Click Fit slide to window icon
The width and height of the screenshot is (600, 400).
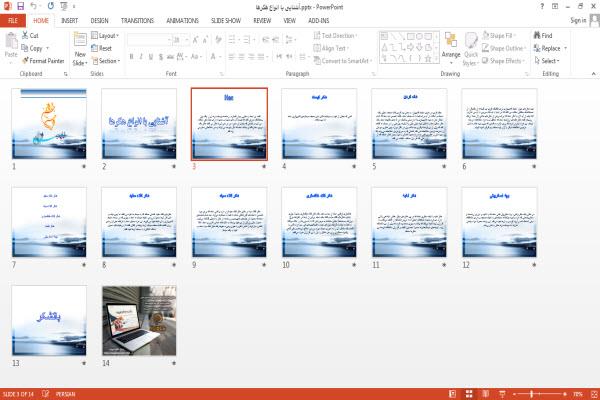tap(594, 394)
